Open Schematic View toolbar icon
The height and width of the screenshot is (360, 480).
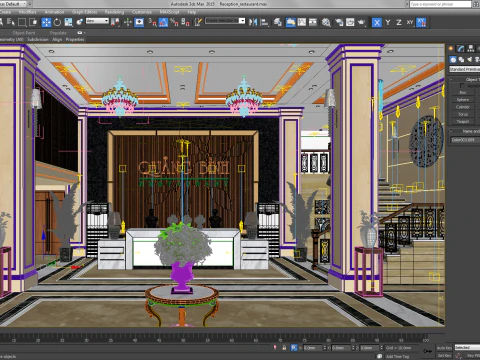[x=313, y=22]
